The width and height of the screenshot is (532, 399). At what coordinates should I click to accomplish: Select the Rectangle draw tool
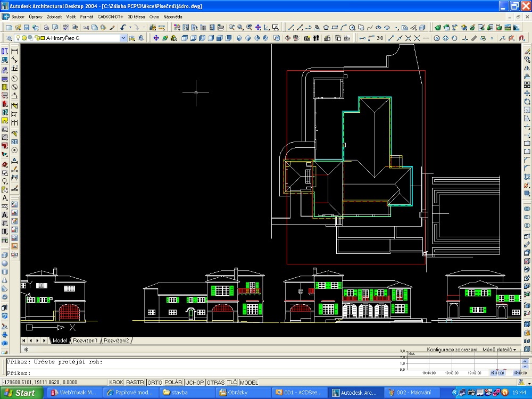click(335, 28)
